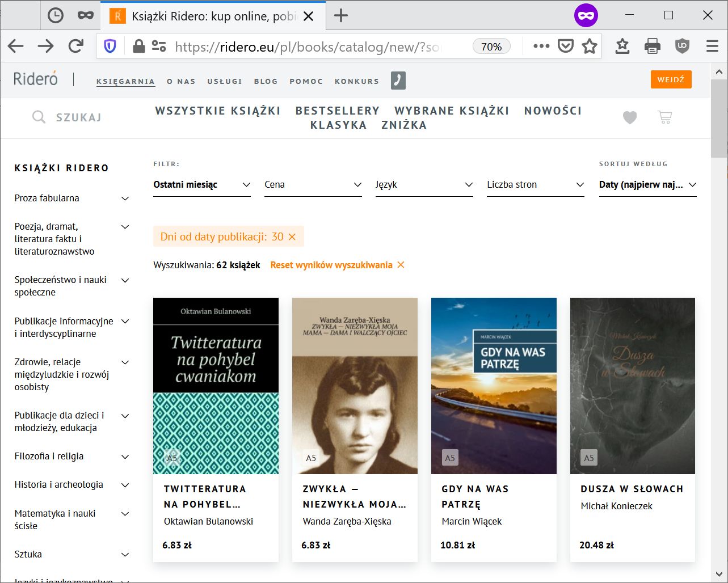The height and width of the screenshot is (583, 728).
Task: Open the BLOG menu item
Action: [x=266, y=81]
